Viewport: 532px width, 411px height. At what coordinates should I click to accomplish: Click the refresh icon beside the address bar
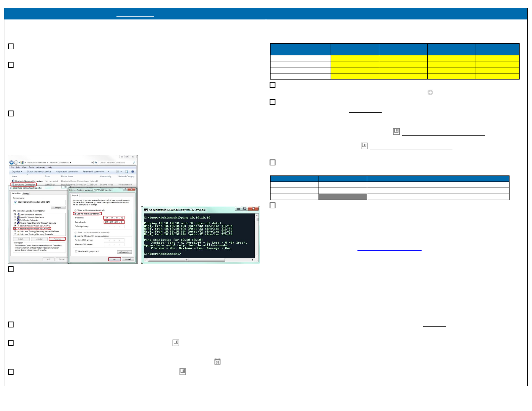(96, 162)
